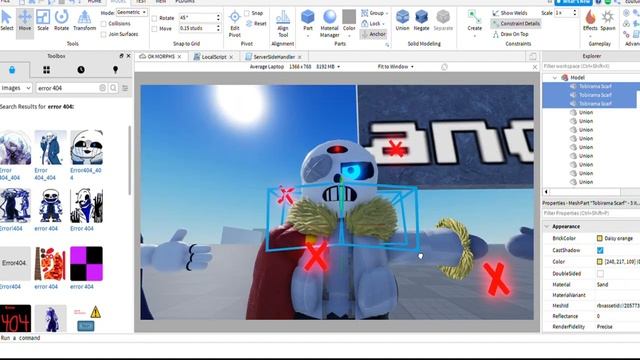Select the Select tool
Image resolution: width=640 pixels, height=360 pixels.
click(7, 21)
